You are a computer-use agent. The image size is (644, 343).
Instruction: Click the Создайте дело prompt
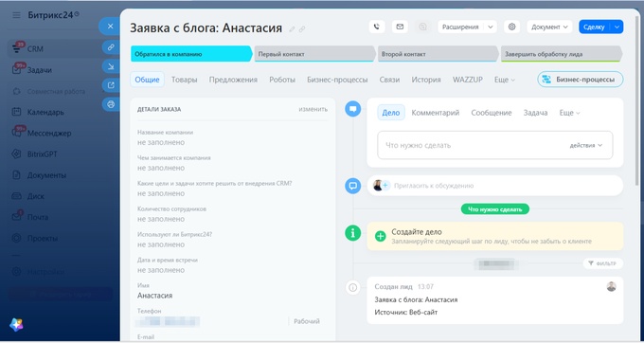[x=495, y=236]
